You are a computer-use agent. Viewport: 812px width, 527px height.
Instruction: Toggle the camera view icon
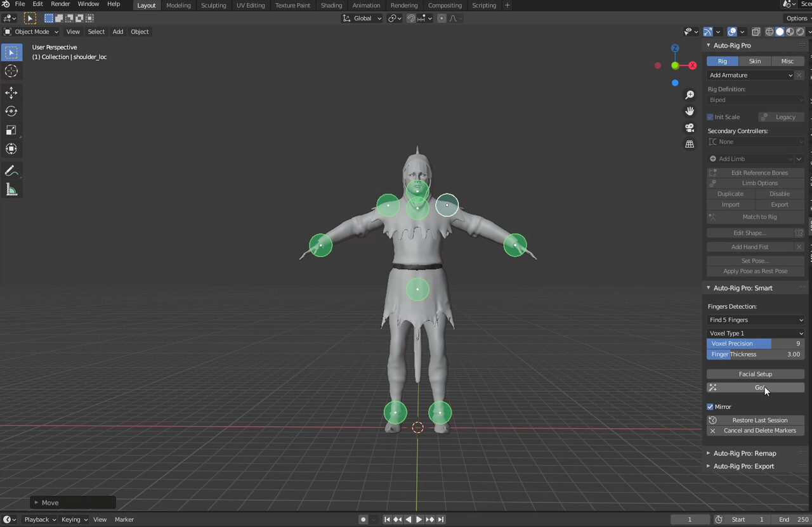coord(690,127)
